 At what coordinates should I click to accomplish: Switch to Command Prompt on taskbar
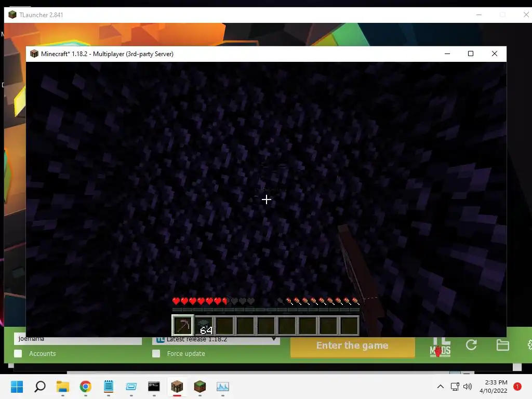click(x=154, y=387)
